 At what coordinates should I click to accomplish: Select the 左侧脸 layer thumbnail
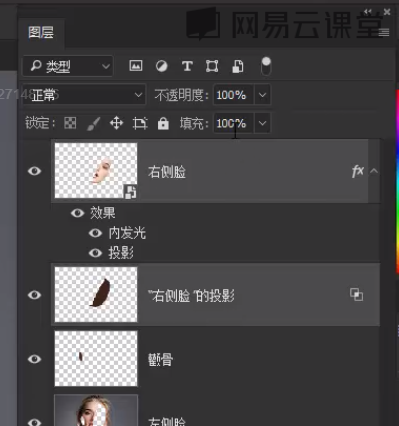96,410
